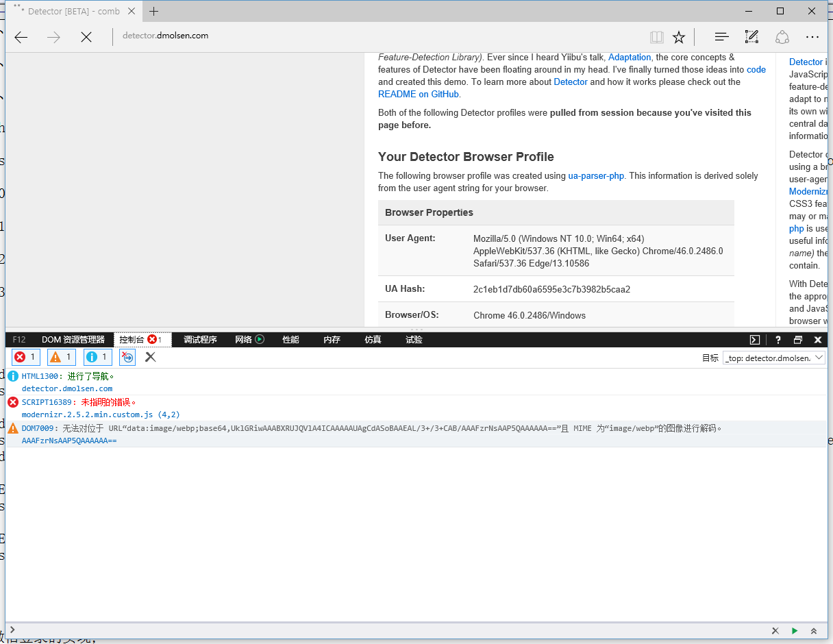Click the detector.dmolsen.com console link

pos(67,388)
